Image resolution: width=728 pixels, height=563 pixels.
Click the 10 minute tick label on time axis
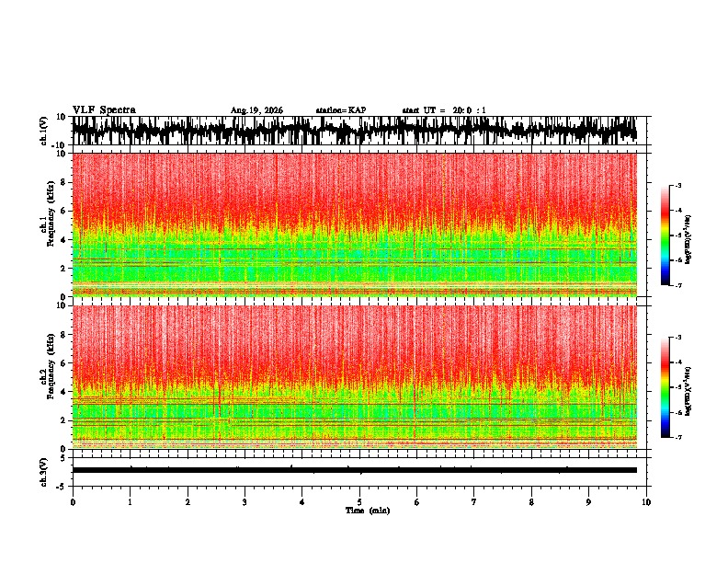(x=646, y=502)
